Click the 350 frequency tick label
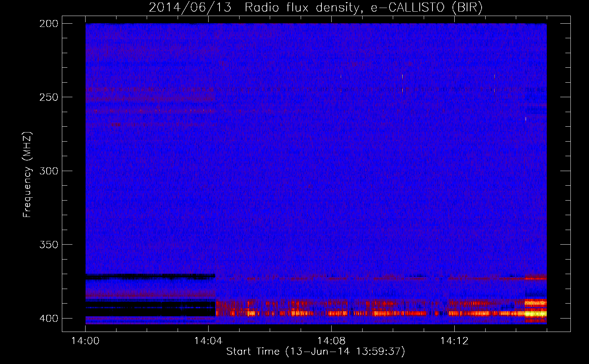Screen dimensions: 589x364 (49, 245)
